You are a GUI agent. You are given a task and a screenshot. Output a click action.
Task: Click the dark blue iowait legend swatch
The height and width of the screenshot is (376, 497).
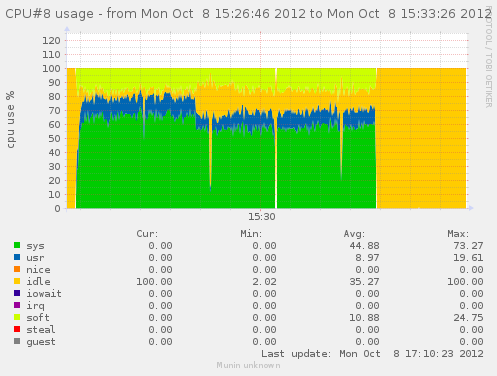tap(17, 293)
